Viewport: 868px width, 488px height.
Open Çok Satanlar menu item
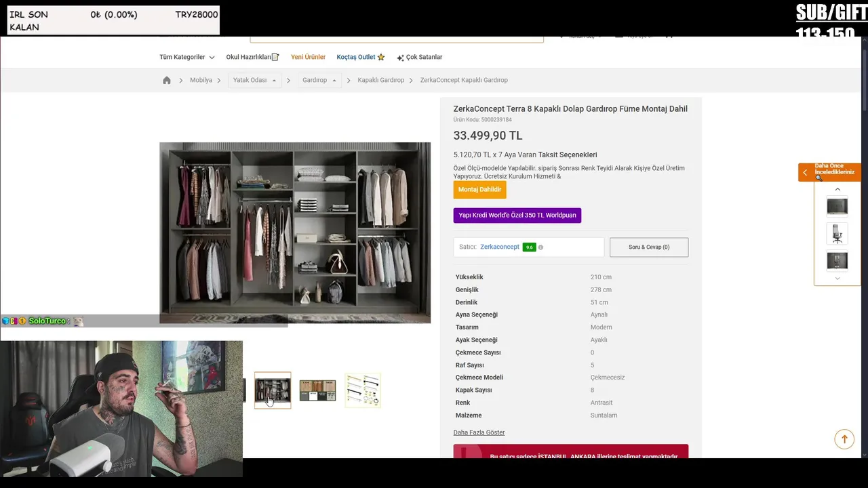tap(419, 57)
